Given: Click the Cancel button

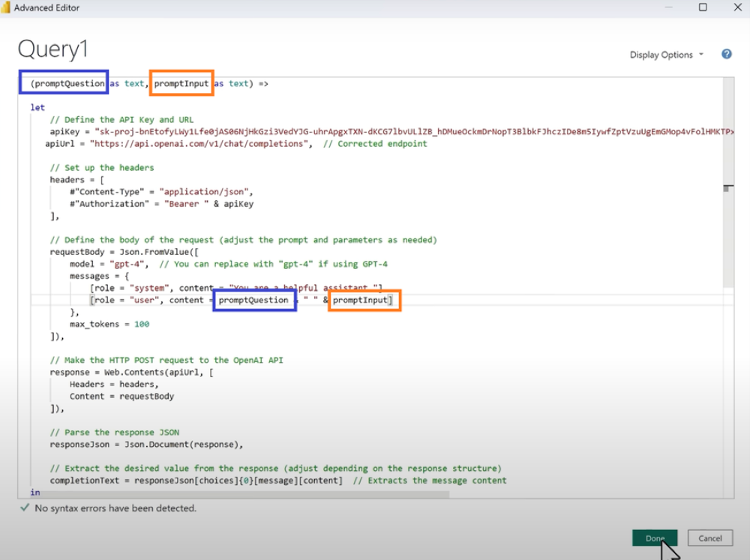Looking at the screenshot, I should coord(709,538).
